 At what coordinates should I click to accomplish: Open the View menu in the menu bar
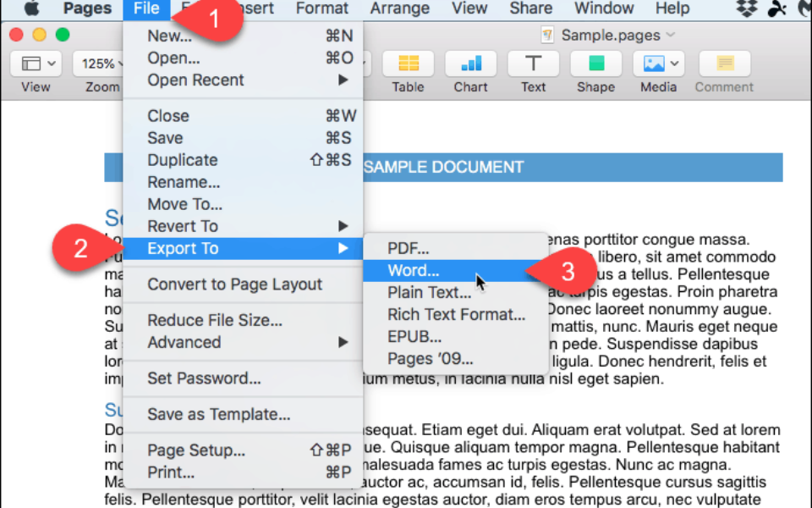pos(469,8)
